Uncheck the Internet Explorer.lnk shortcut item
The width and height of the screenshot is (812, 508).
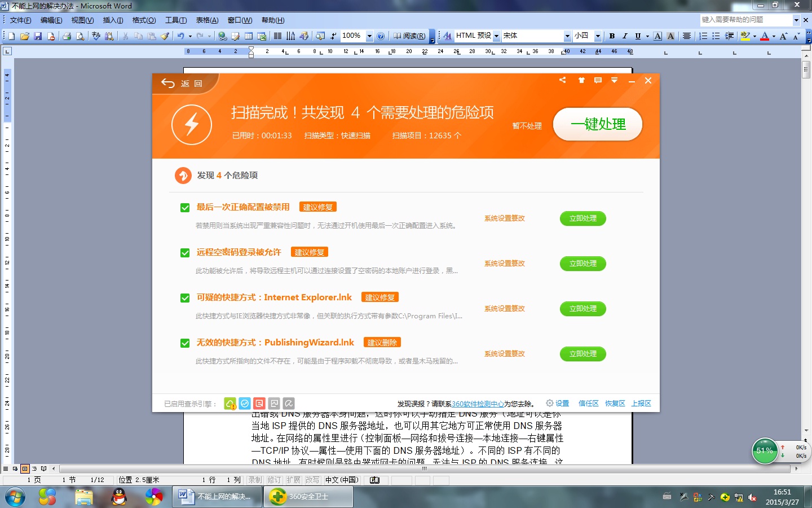click(x=185, y=298)
